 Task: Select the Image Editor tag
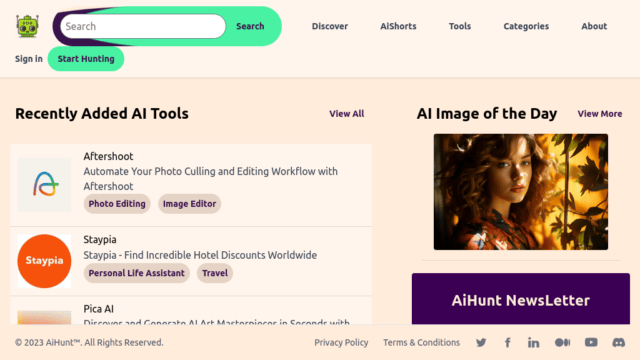[189, 204]
